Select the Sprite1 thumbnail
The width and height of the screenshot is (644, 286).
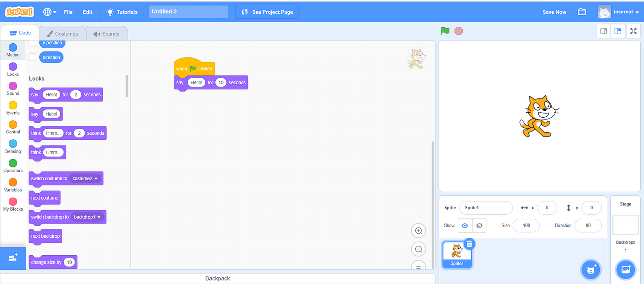tap(457, 255)
